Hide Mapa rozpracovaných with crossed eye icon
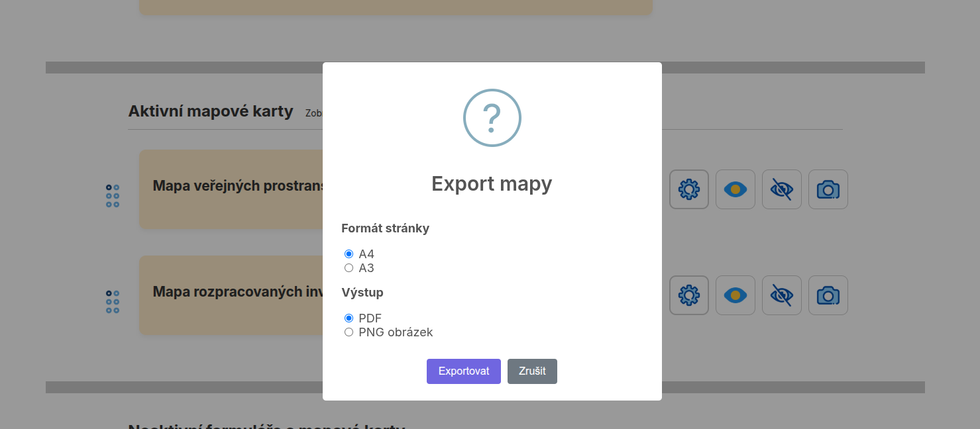Image resolution: width=980 pixels, height=429 pixels. pos(782,295)
